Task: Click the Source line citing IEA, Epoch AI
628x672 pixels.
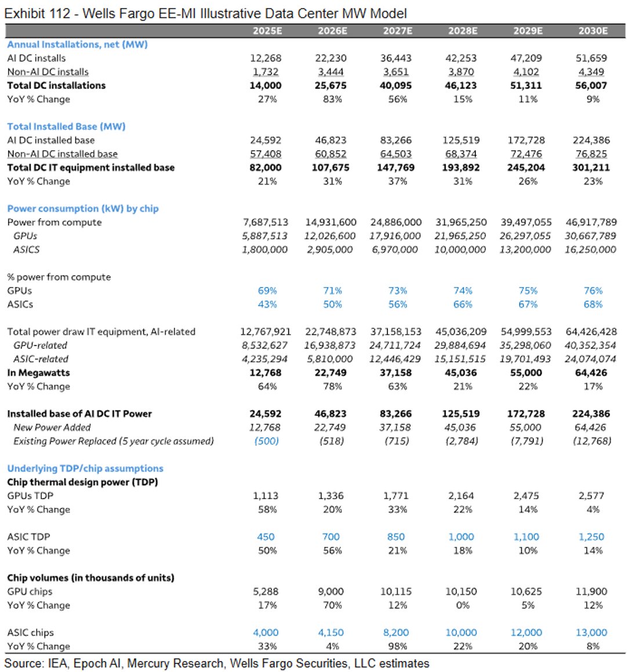Action: tap(217, 664)
